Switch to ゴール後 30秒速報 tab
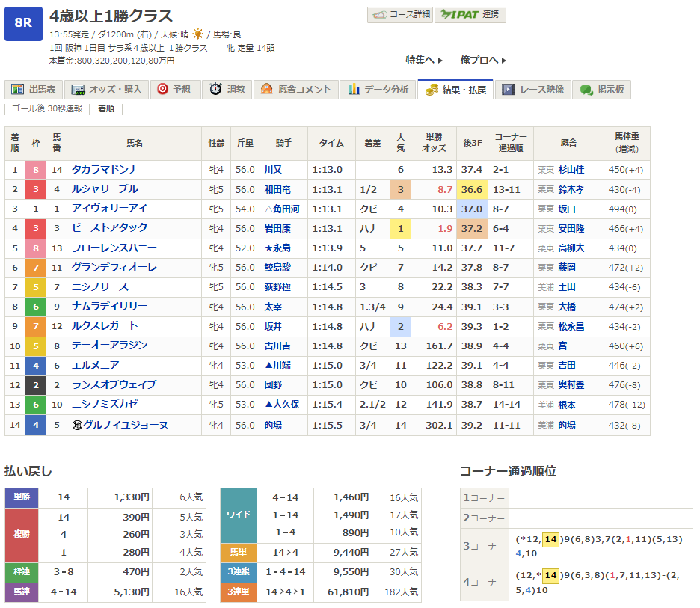 [46, 109]
